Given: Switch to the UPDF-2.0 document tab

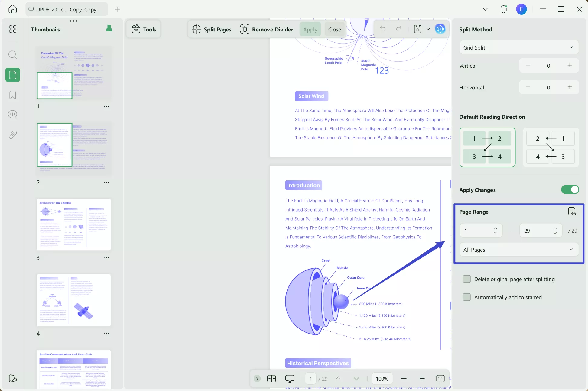Looking at the screenshot, I should click(x=67, y=9).
